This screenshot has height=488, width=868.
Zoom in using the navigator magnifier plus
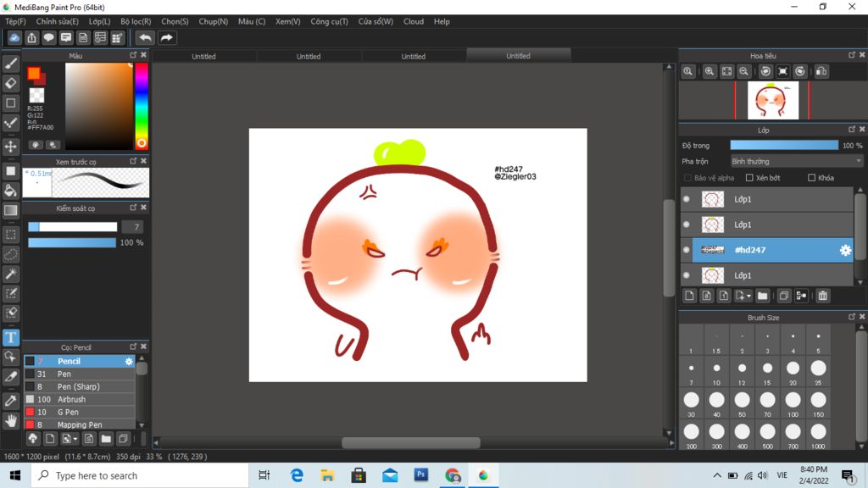tap(709, 71)
